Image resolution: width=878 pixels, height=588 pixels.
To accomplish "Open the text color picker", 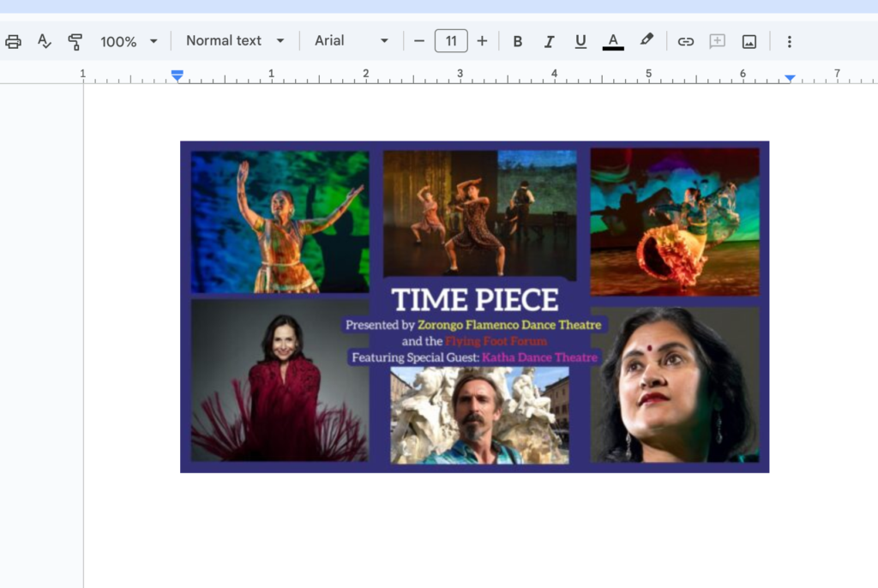I will [x=613, y=41].
